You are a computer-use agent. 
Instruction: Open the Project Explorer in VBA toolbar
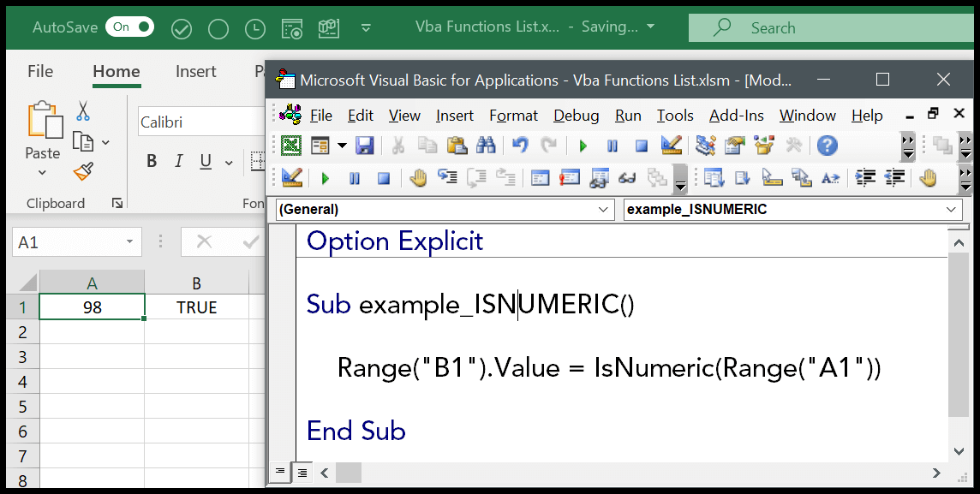coord(705,146)
